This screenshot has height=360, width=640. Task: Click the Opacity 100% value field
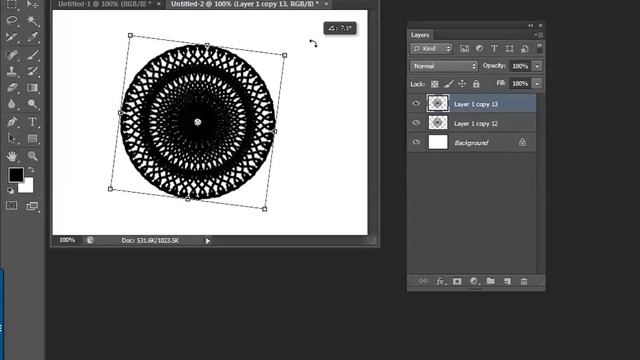tap(520, 66)
